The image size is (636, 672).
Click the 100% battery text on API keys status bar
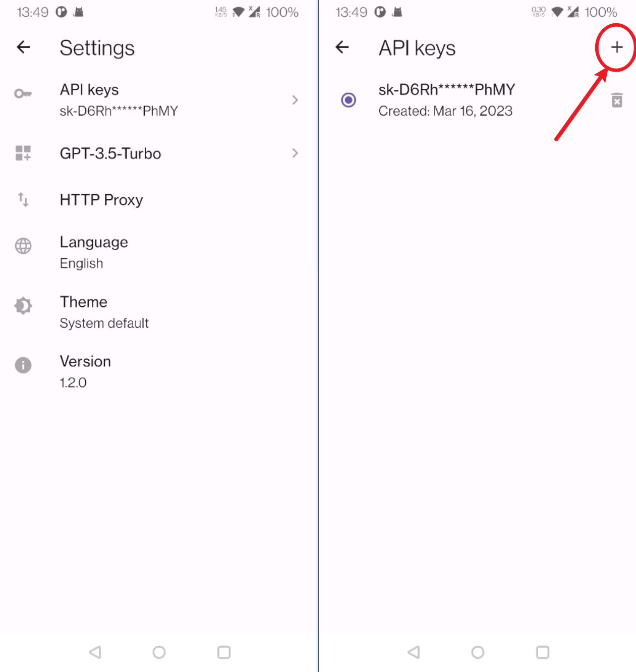tap(601, 12)
